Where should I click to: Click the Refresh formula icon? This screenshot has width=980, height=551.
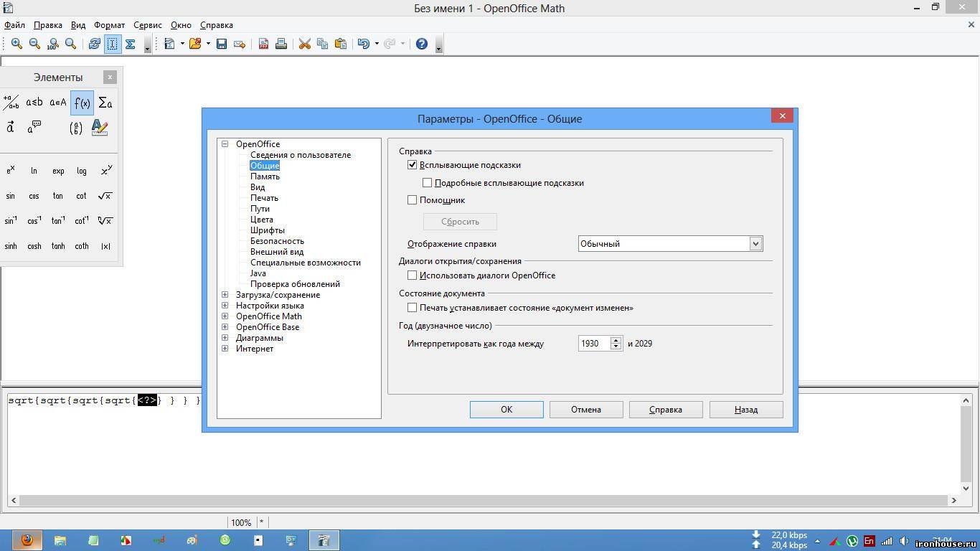tap(94, 44)
